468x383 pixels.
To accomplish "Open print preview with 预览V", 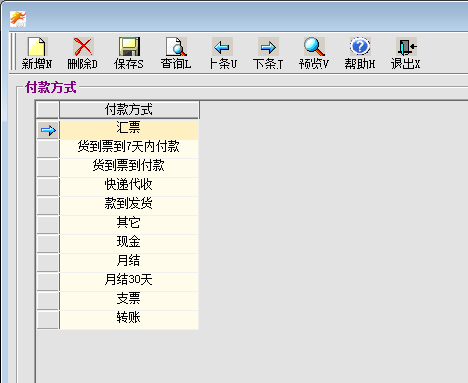I will [x=314, y=53].
